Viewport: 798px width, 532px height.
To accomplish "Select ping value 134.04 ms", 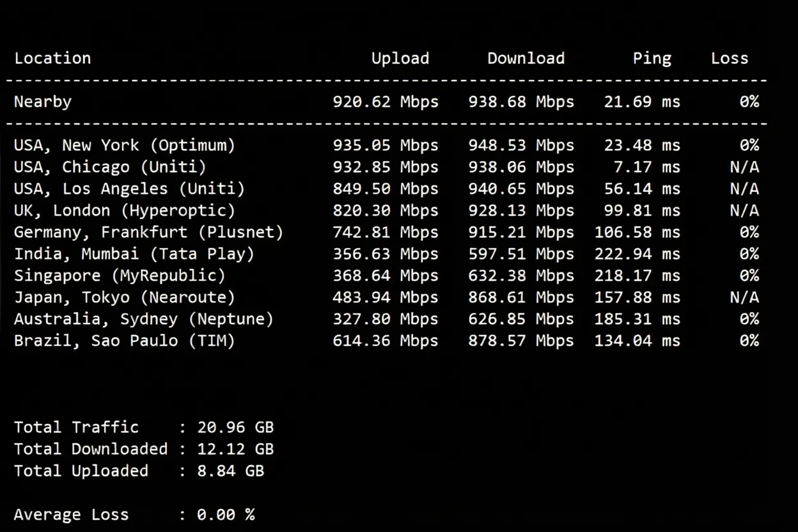I will coord(638,341).
